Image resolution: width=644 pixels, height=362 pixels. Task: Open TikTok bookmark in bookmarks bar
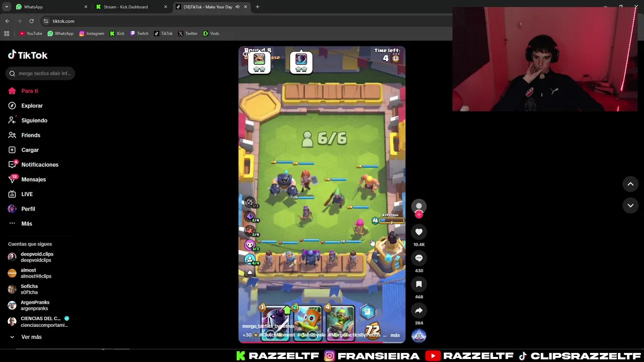164,33
